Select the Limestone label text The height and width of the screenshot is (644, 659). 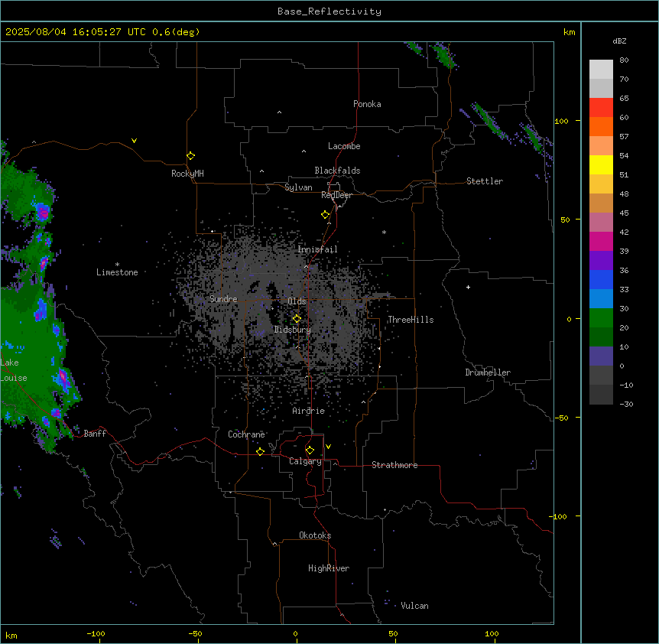(117, 272)
